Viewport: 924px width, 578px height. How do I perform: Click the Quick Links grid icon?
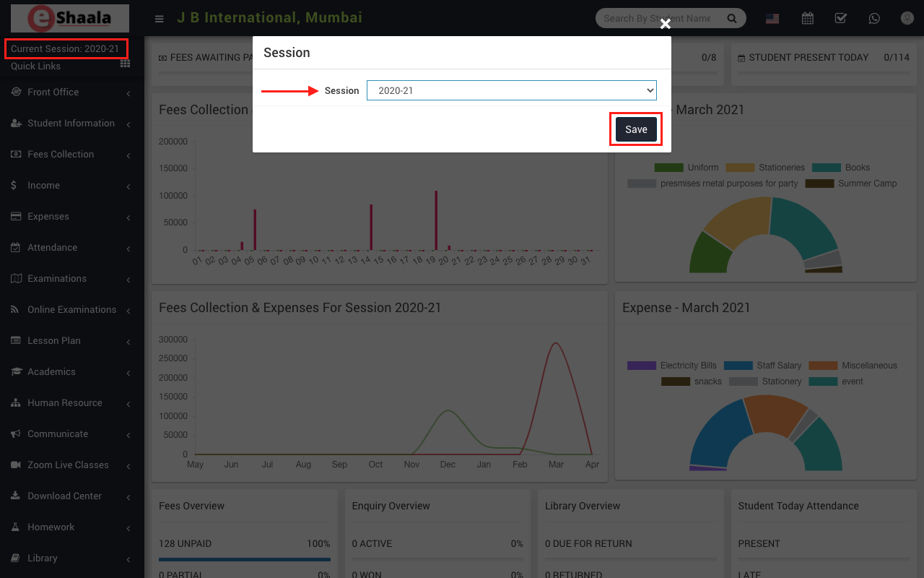[x=125, y=64]
